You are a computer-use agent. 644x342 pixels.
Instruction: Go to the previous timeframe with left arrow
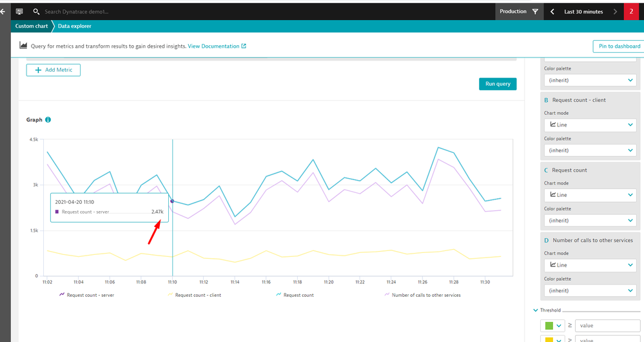[552, 12]
